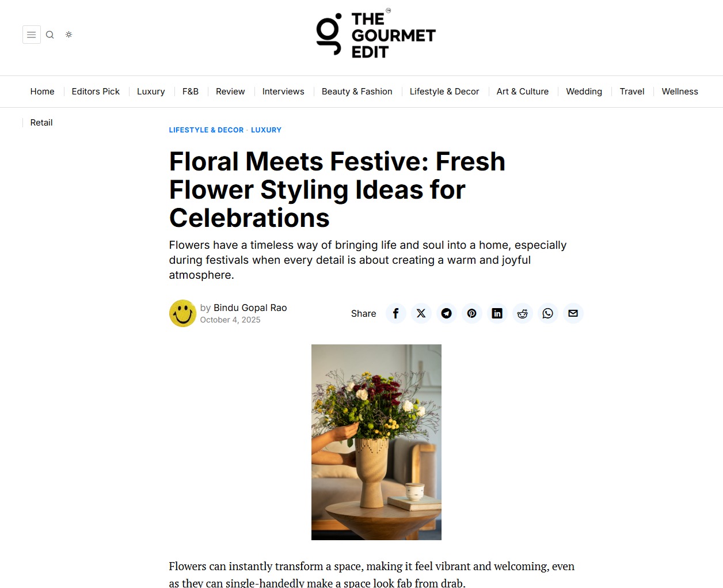Click the Luxury category tag
Screen dimensions: 723x588
point(266,130)
